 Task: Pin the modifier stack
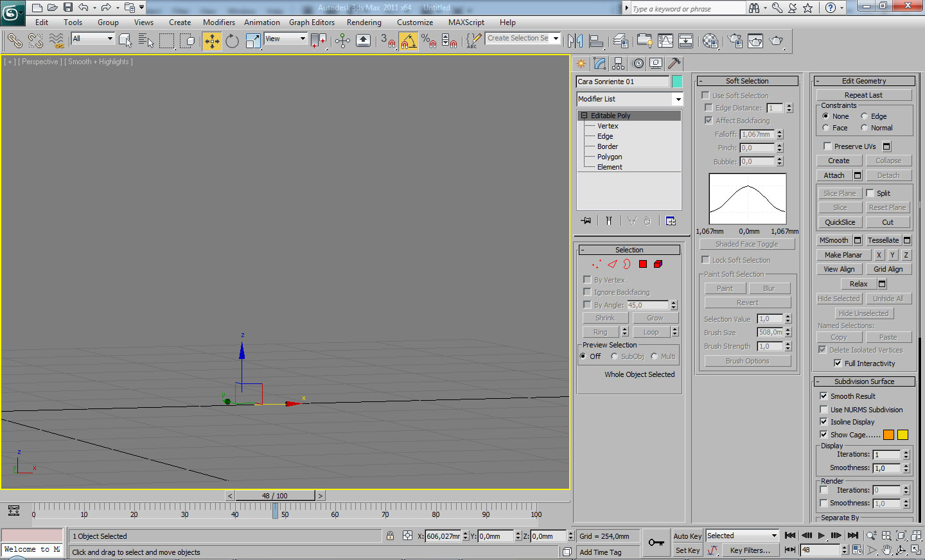(x=586, y=221)
